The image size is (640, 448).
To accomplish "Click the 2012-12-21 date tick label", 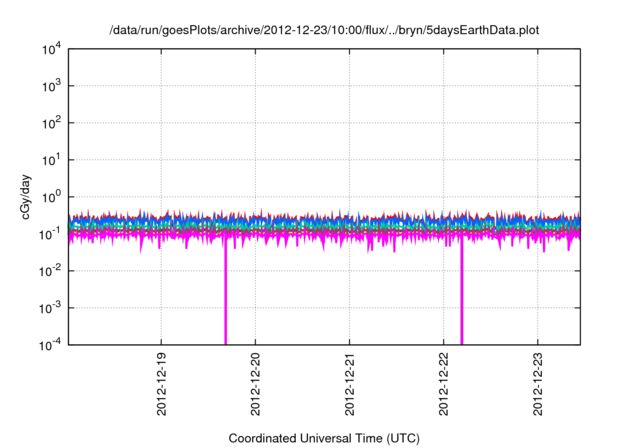I will point(349,384).
